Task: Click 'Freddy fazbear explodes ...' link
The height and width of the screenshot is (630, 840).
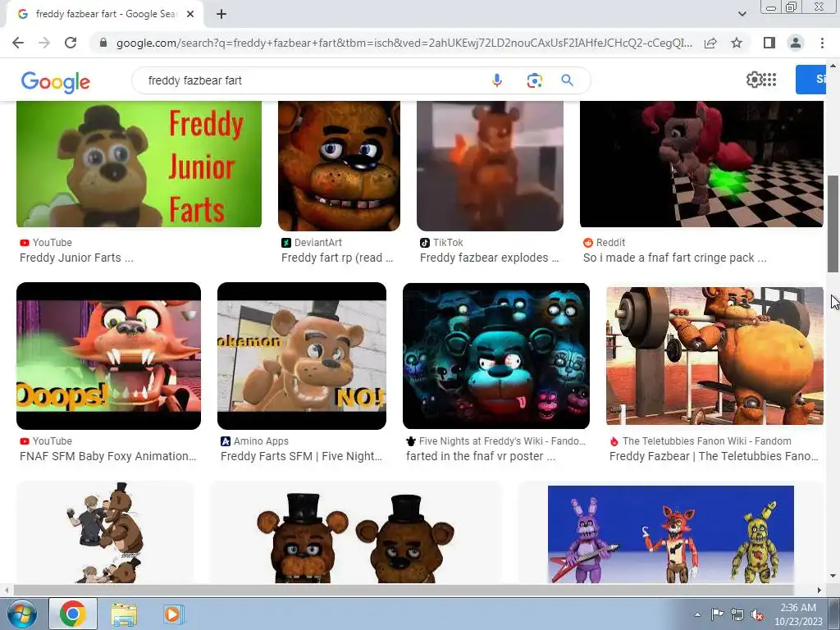Action: [489, 258]
